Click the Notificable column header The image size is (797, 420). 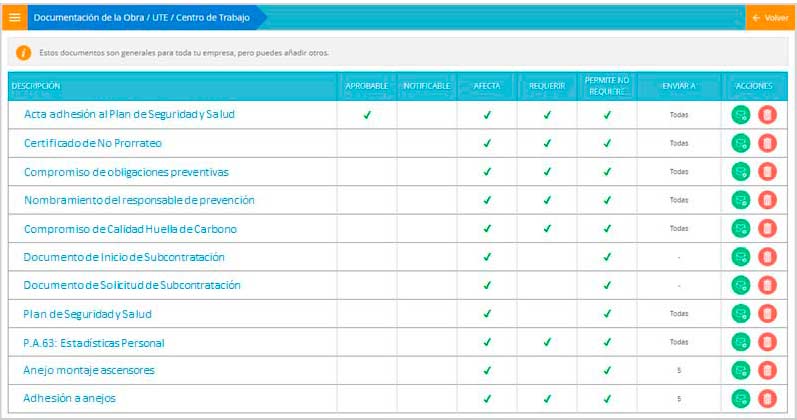click(x=426, y=86)
